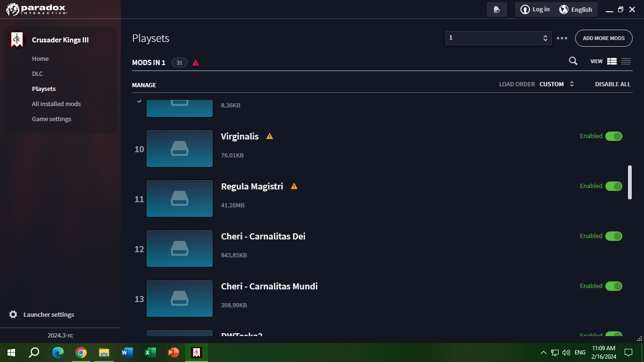Click the ENG input language indicator
644x362 pixels.
pyautogui.click(x=580, y=353)
